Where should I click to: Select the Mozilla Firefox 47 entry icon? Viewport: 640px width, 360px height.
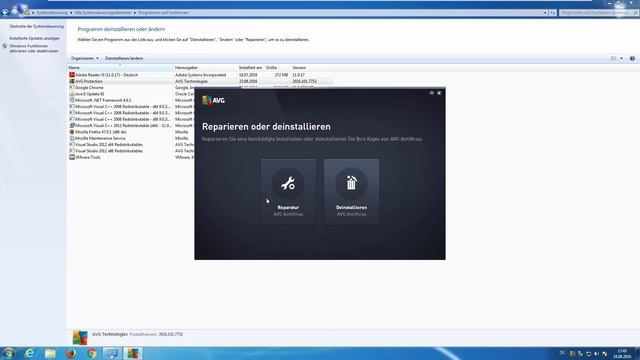tap(72, 132)
